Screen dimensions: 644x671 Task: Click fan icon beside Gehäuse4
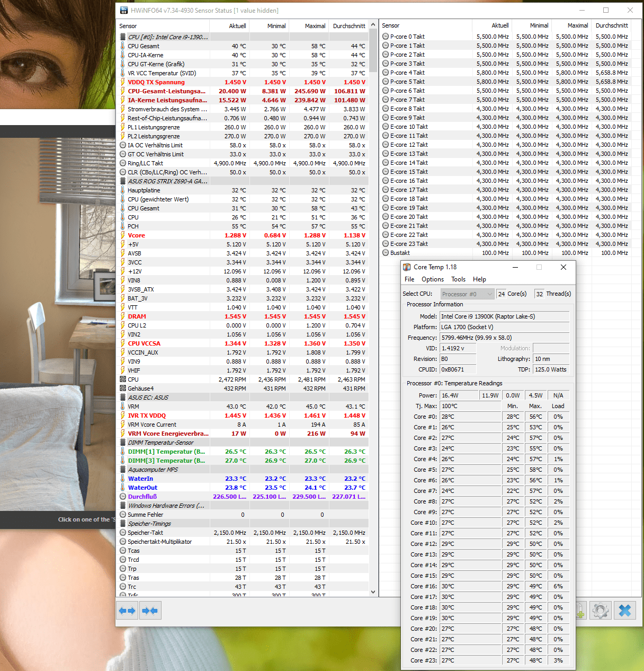point(123,389)
